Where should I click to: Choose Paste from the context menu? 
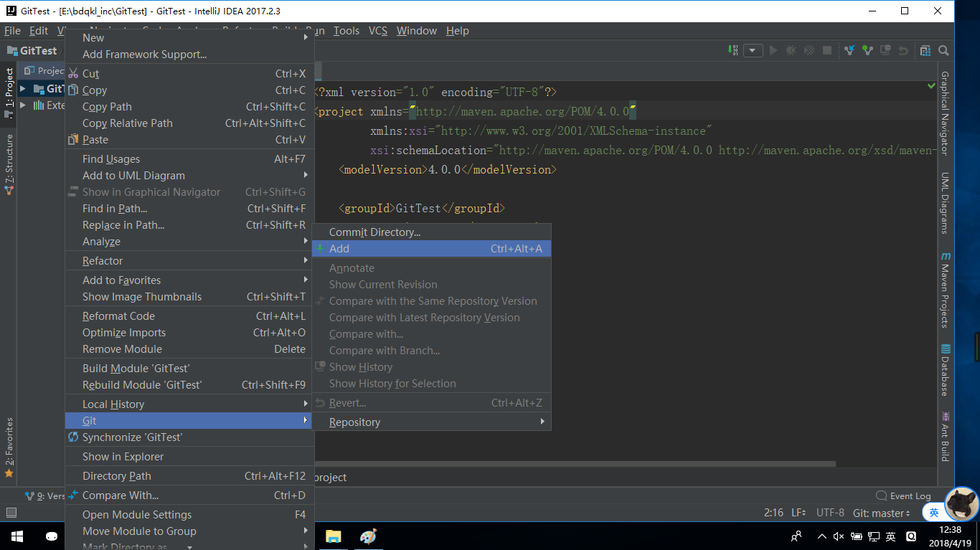point(189,139)
